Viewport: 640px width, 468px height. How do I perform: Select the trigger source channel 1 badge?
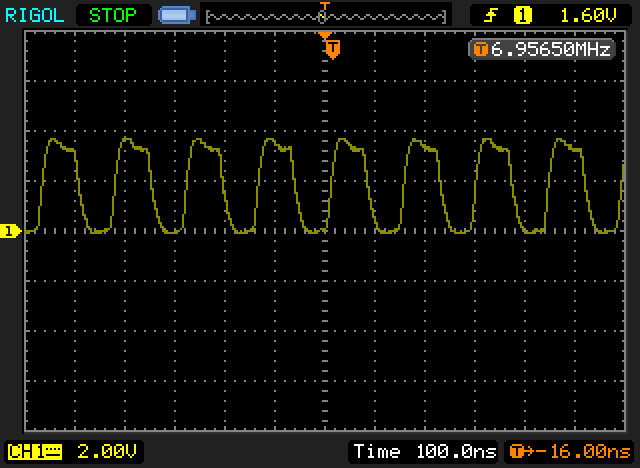click(x=522, y=16)
